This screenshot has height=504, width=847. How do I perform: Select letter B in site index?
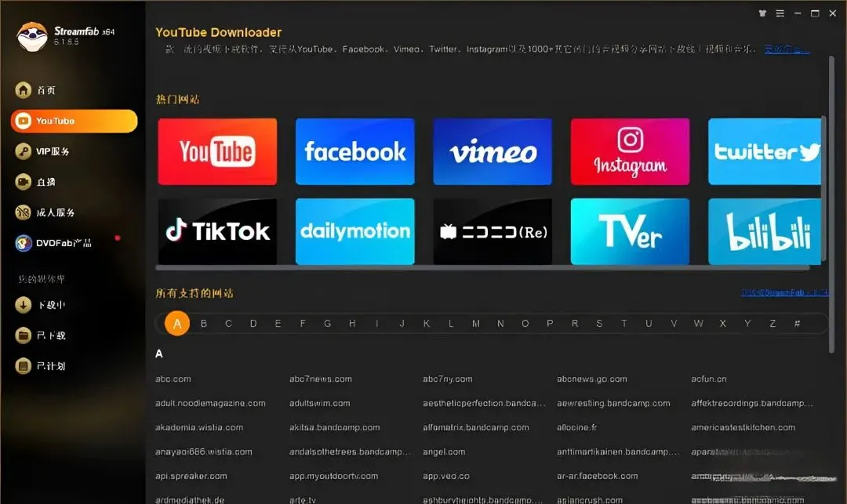[204, 324]
